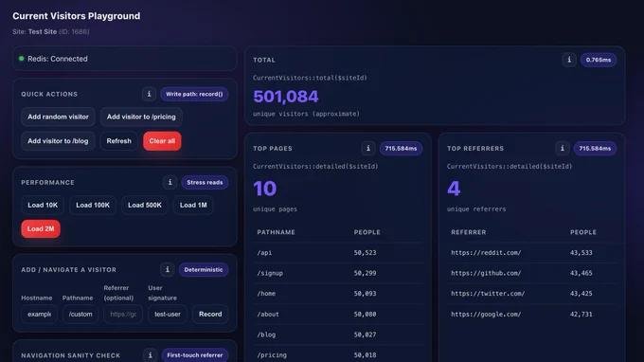Click the https://twitter.com/ referrer row
The image size is (644, 362).
[x=532, y=294]
